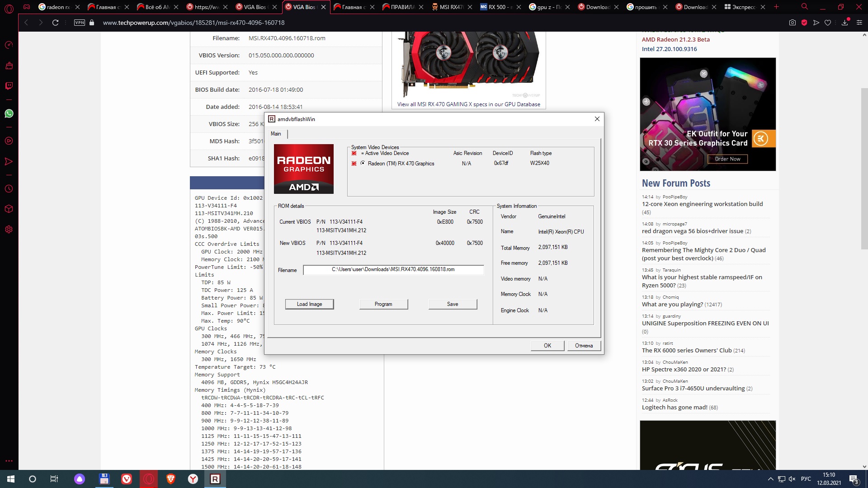Click the Save button in ROM details
The image size is (868, 488).
[452, 304]
